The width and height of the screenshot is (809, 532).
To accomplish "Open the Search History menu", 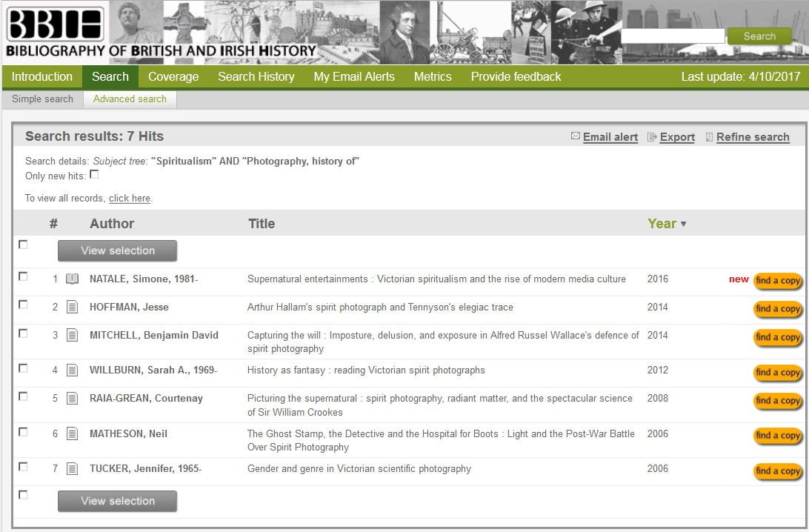I will (256, 77).
